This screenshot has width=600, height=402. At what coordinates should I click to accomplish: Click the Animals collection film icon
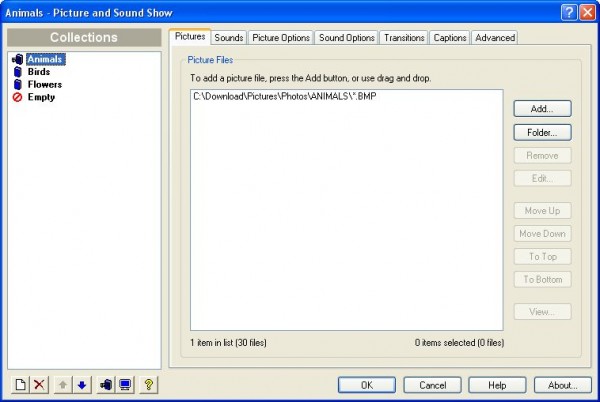pyautogui.click(x=18, y=59)
